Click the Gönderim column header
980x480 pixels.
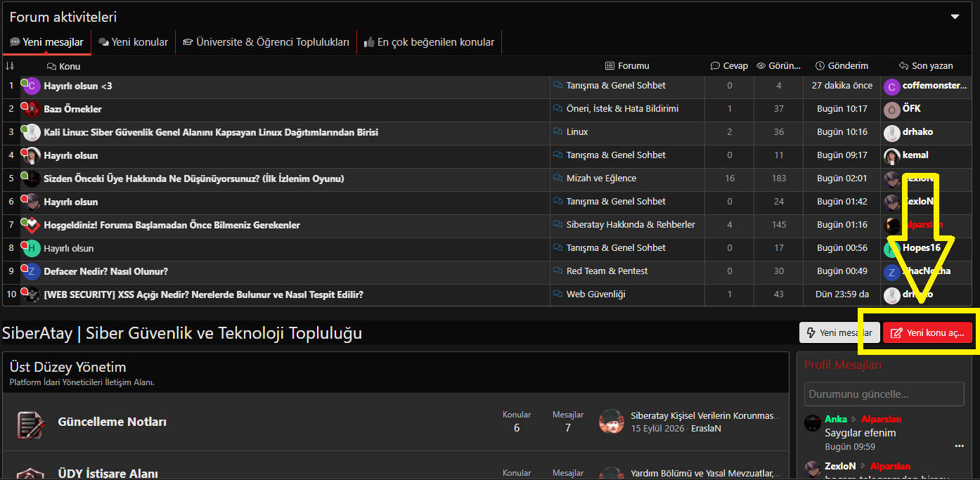pos(842,66)
